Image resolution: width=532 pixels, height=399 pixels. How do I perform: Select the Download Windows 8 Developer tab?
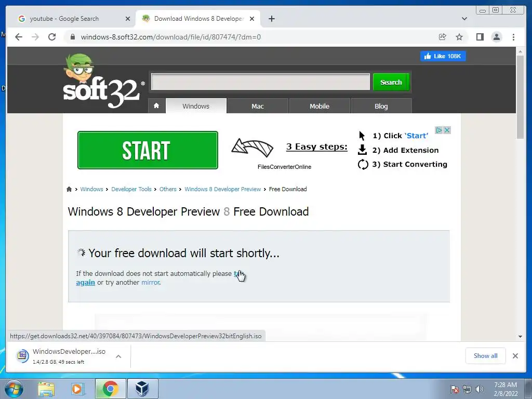[198, 19]
